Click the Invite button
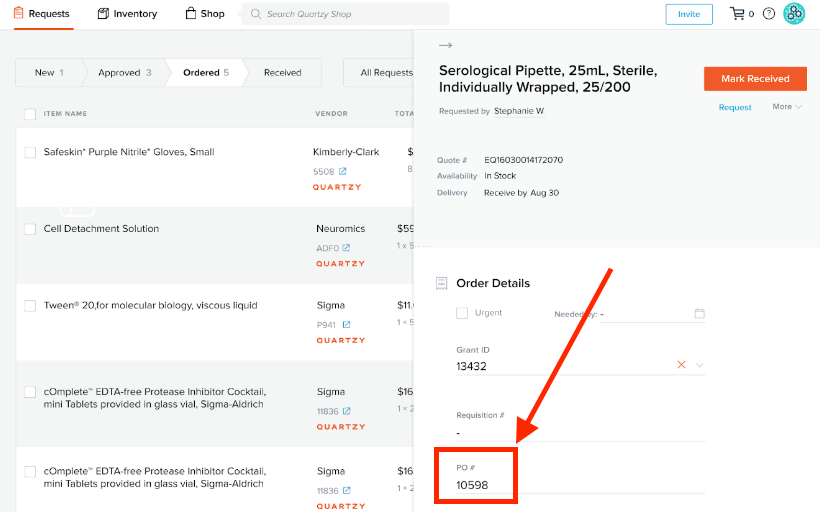Viewport: 820px width, 512px height. pyautogui.click(x=689, y=14)
